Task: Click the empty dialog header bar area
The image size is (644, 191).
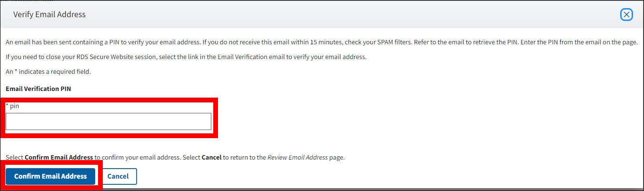Action: [333, 14]
